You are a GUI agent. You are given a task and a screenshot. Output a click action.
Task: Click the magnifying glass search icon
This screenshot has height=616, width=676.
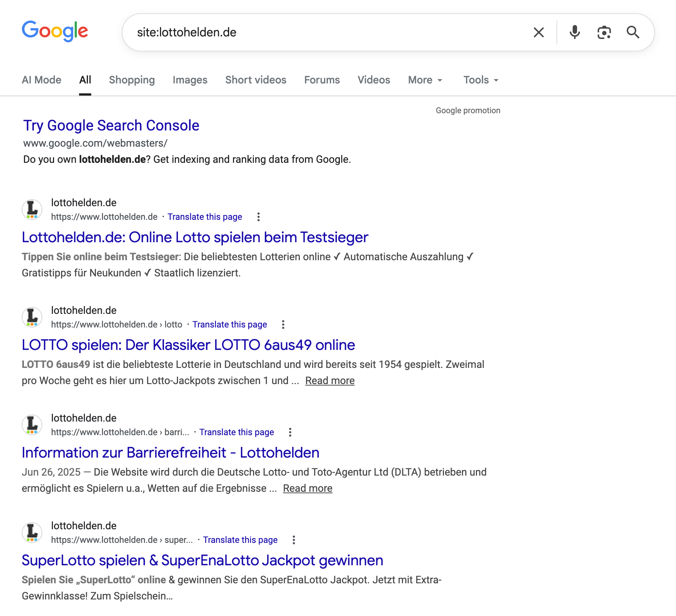pyautogui.click(x=633, y=32)
